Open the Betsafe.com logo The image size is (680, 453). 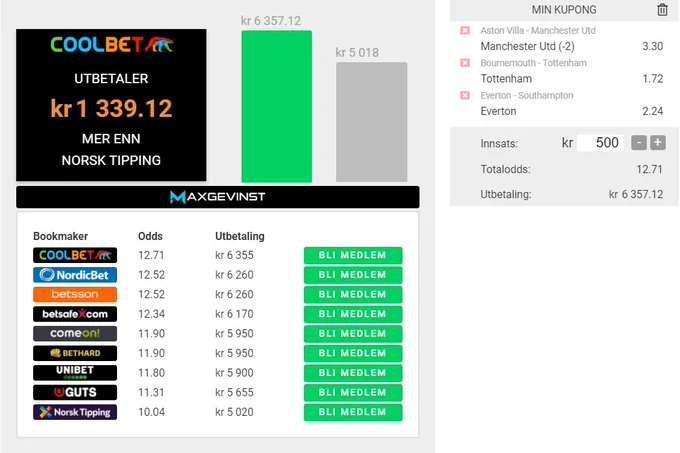[75, 314]
